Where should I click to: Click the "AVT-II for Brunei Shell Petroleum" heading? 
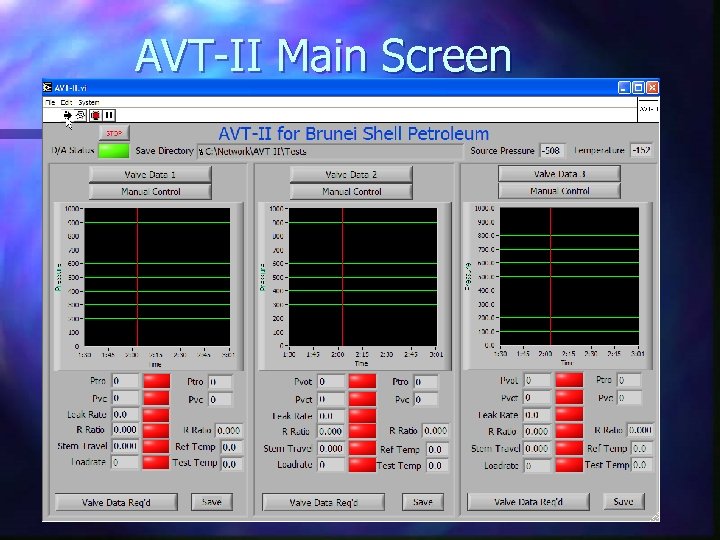[x=354, y=133]
